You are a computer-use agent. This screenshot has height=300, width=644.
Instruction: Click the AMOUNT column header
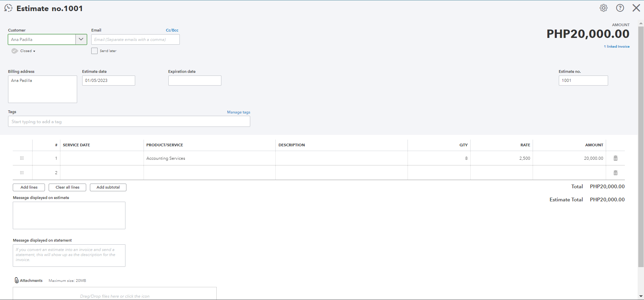pyautogui.click(x=594, y=145)
